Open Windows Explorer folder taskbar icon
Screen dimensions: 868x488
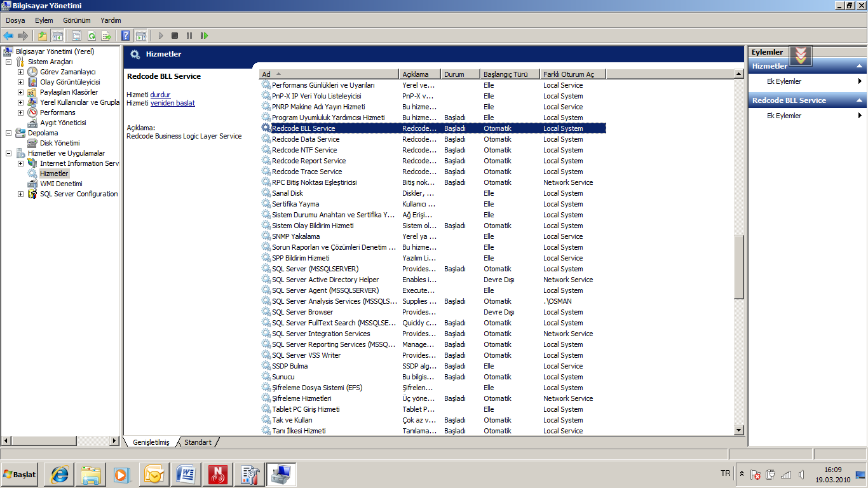tap(91, 475)
